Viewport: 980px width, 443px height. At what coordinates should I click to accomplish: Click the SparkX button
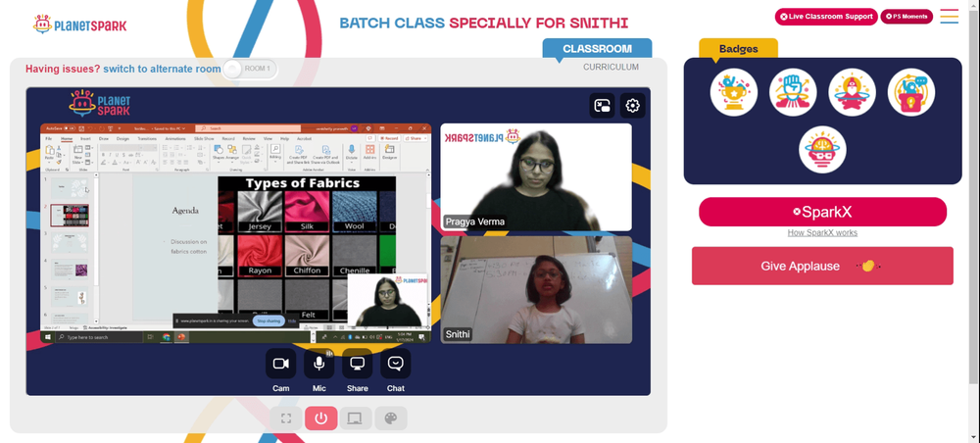coord(822,212)
